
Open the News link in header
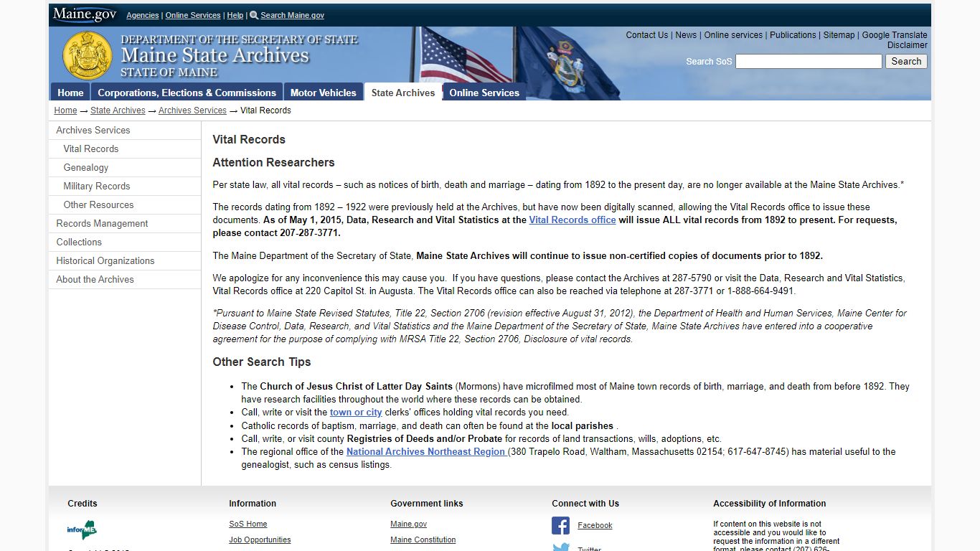point(686,35)
